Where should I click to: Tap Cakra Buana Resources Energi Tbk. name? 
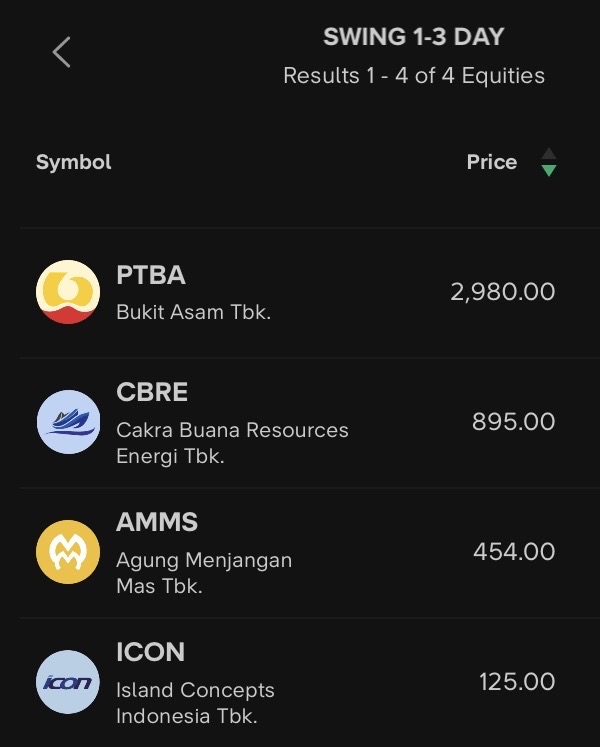[232, 443]
